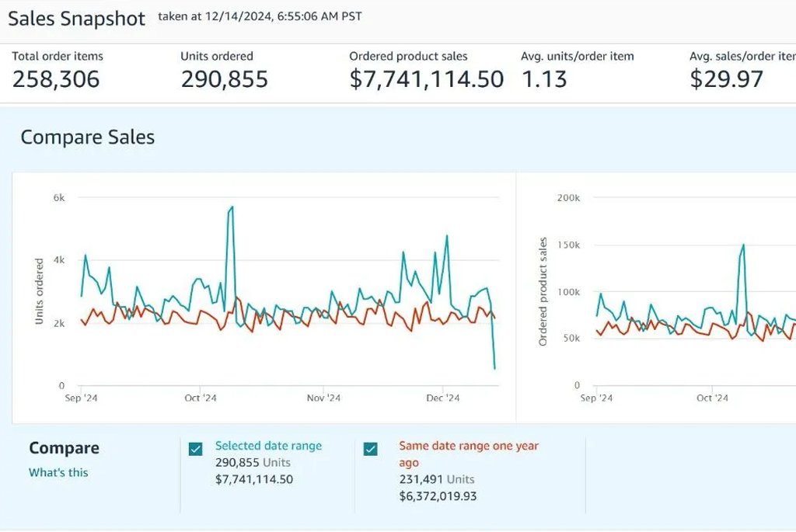Uncheck the Selected date range checkbox
Screen dimensions: 796x532
click(196, 449)
